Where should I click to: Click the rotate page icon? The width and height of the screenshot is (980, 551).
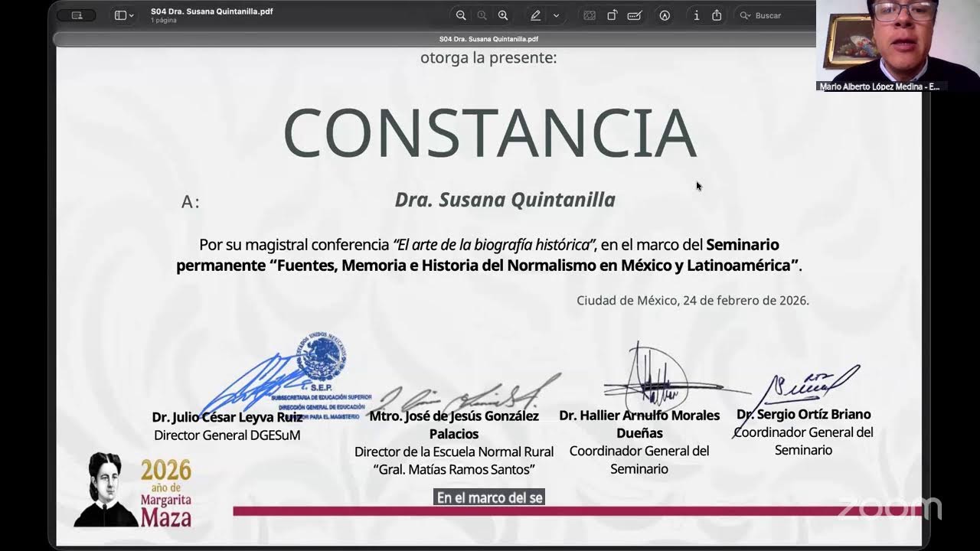pos(612,15)
